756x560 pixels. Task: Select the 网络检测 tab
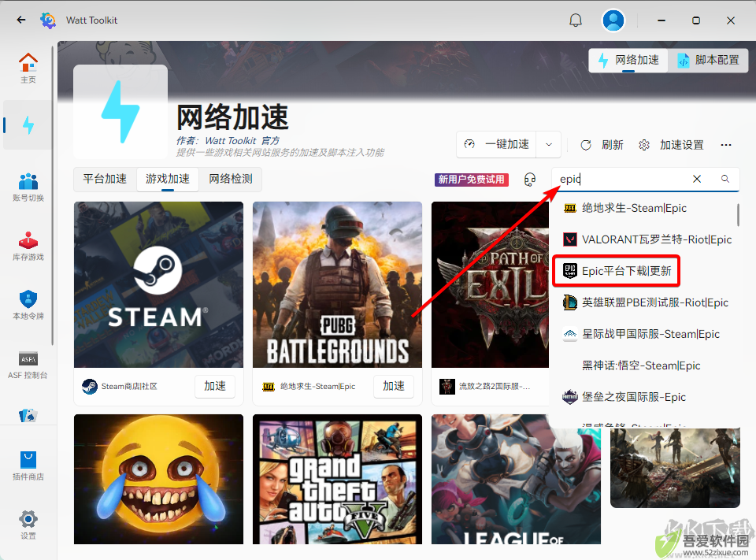click(x=231, y=179)
